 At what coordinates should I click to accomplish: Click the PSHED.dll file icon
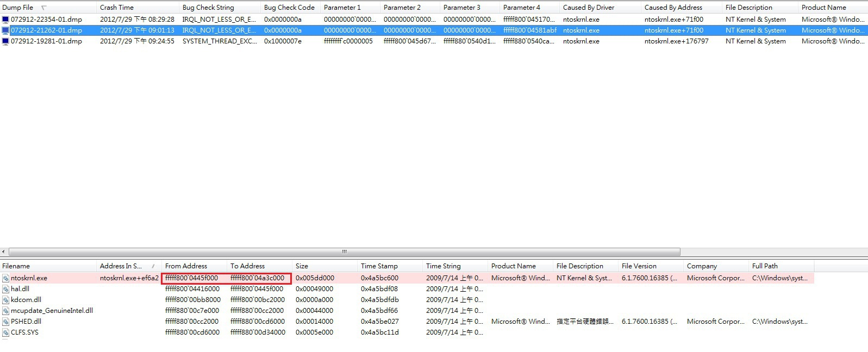tap(5, 322)
